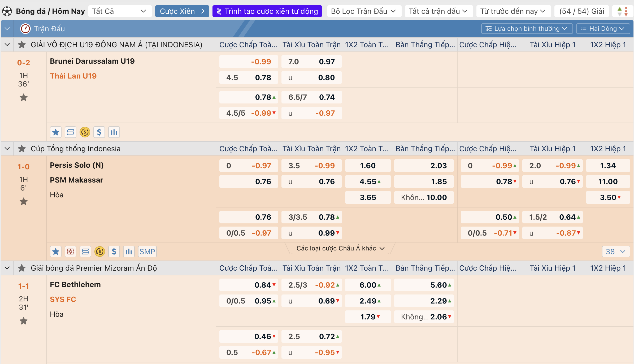Click bar chart statistics icon in Persis toolbar
This screenshot has width=634, height=364.
point(129,252)
